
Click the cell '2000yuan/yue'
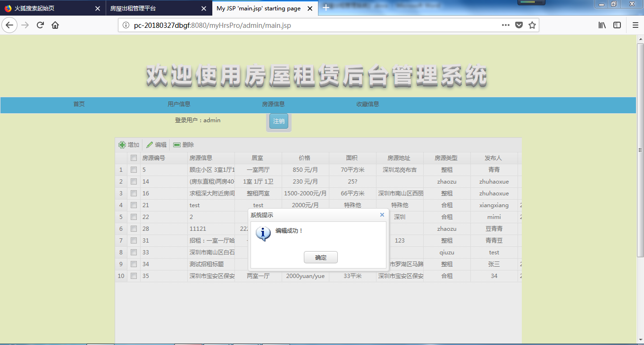point(305,276)
